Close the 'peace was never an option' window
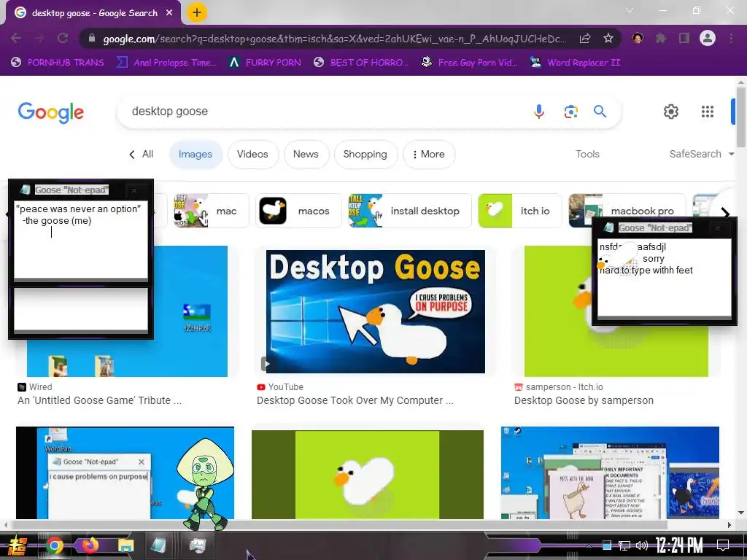 [134, 190]
